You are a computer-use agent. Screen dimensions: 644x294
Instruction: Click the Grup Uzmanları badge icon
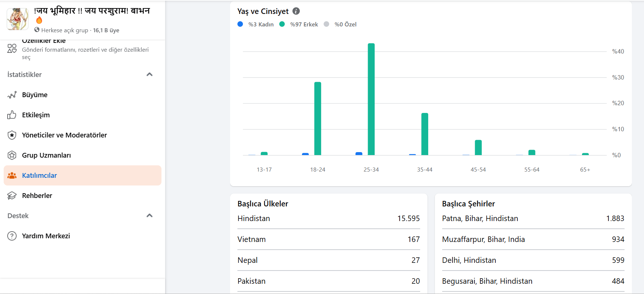(12, 155)
